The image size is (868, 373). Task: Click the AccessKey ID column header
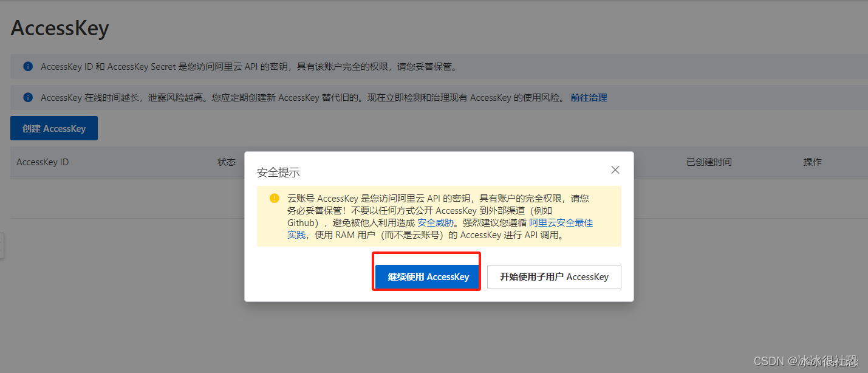[43, 162]
